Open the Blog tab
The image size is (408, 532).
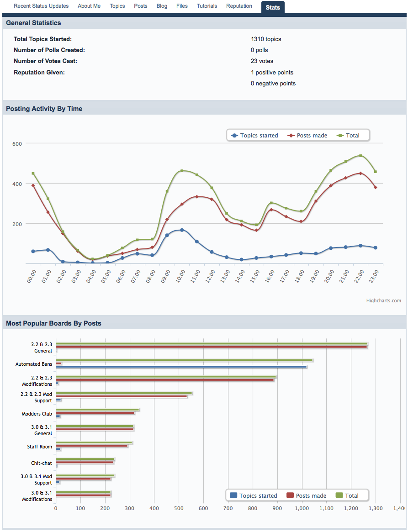(162, 6)
